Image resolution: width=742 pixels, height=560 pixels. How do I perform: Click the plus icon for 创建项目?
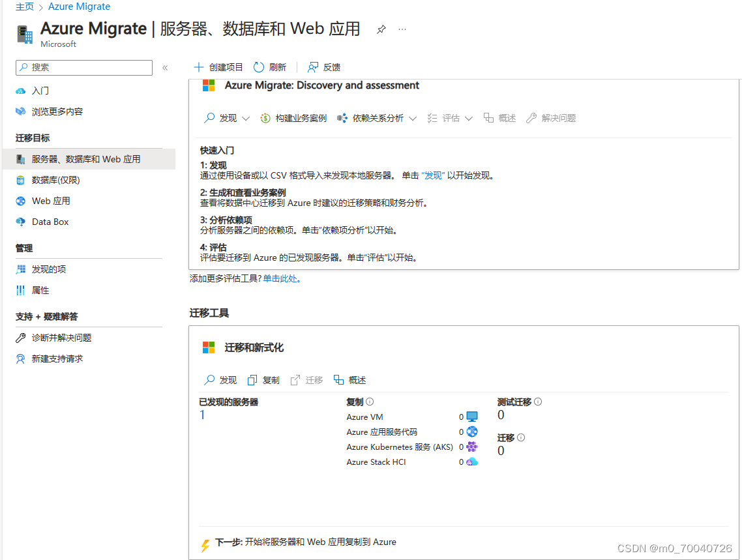[x=199, y=67]
